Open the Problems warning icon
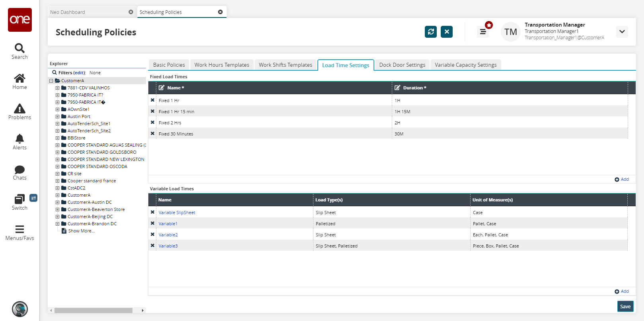Image resolution: width=644 pixels, height=321 pixels. tap(19, 109)
